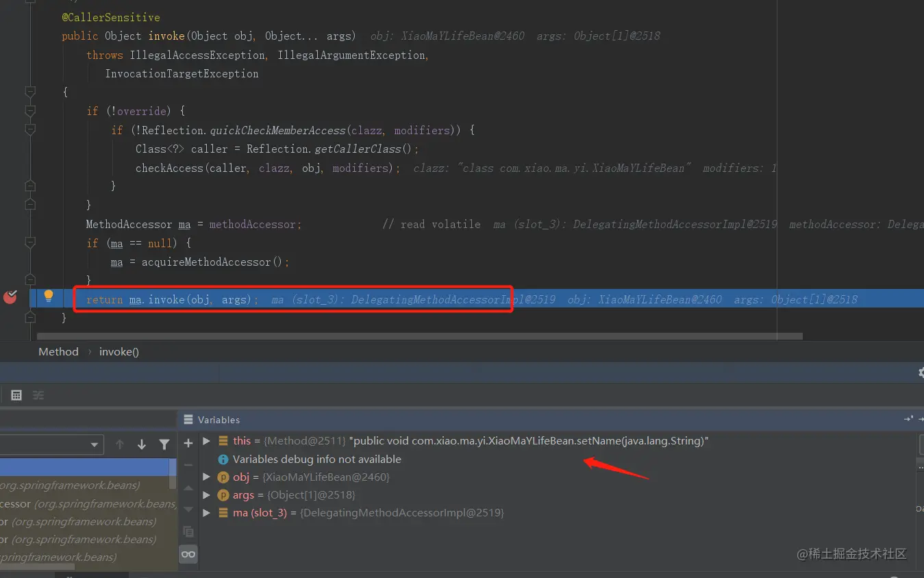Move watch up in Variables sidebar
The width and height of the screenshot is (924, 578).
click(188, 488)
